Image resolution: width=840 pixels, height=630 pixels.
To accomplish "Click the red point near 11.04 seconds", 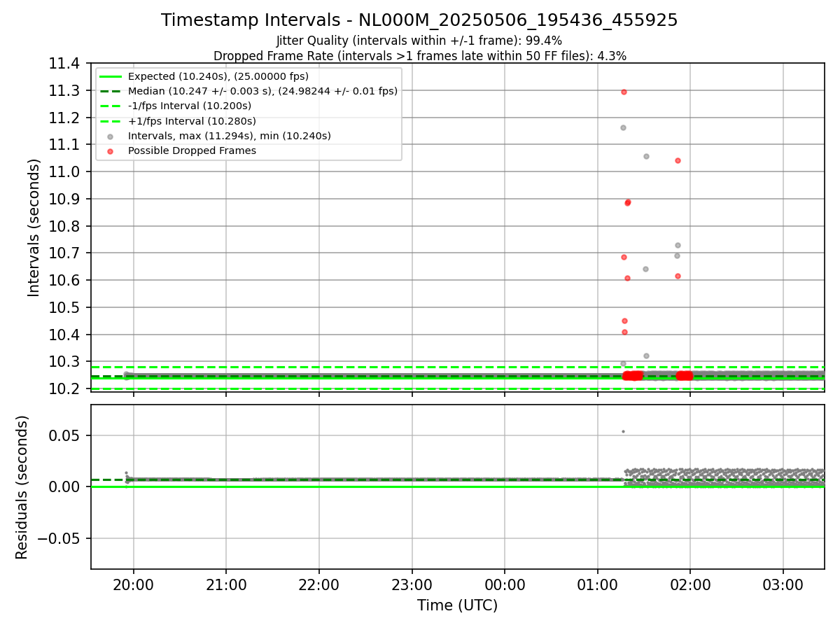I will coord(678,160).
